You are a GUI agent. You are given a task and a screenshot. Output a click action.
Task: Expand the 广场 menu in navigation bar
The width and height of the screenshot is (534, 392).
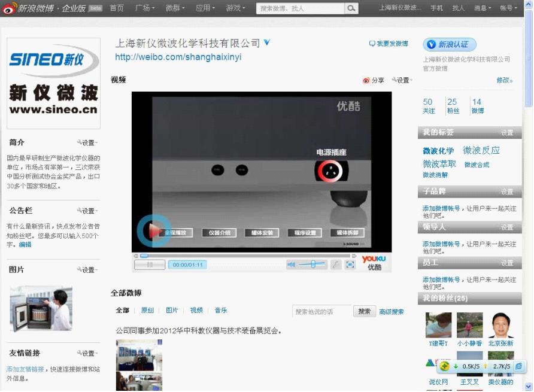145,8
